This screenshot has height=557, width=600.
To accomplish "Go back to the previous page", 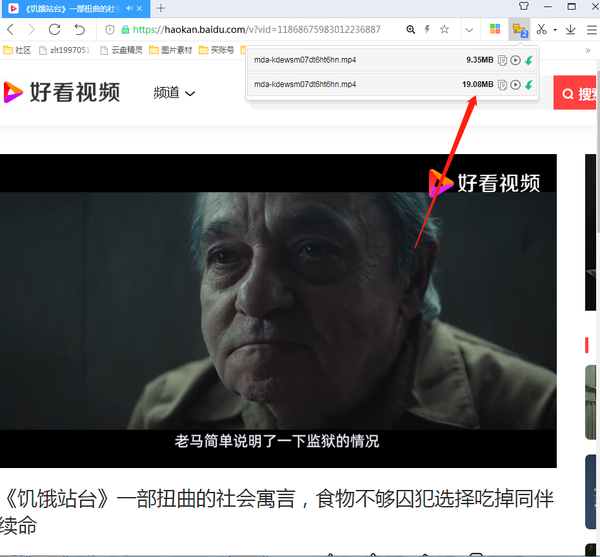I will (11, 29).
